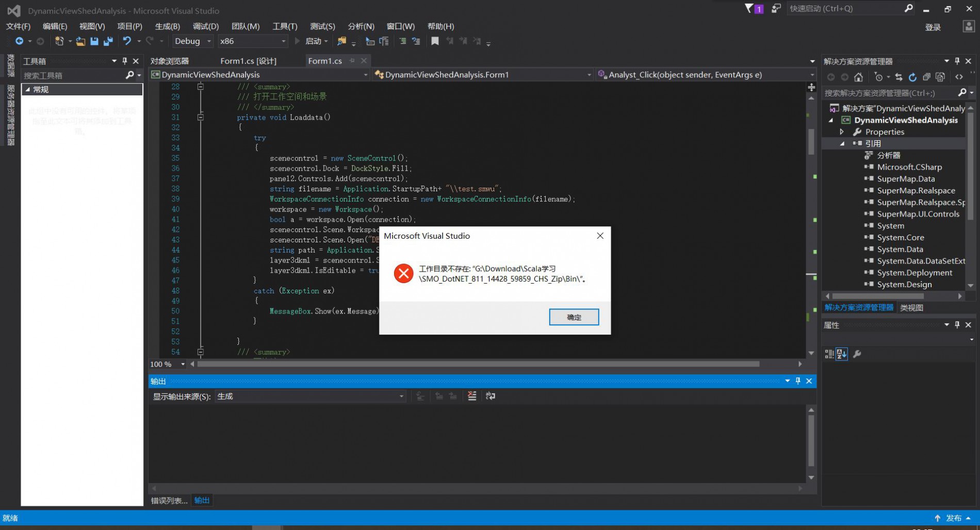980x530 pixels.
Task: Open the 文件(F) menu
Action: [18, 26]
